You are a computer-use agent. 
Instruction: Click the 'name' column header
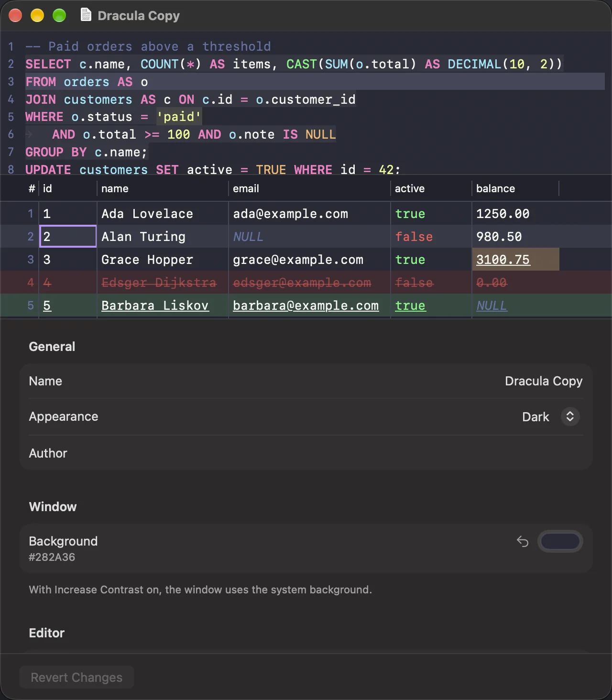click(x=163, y=188)
